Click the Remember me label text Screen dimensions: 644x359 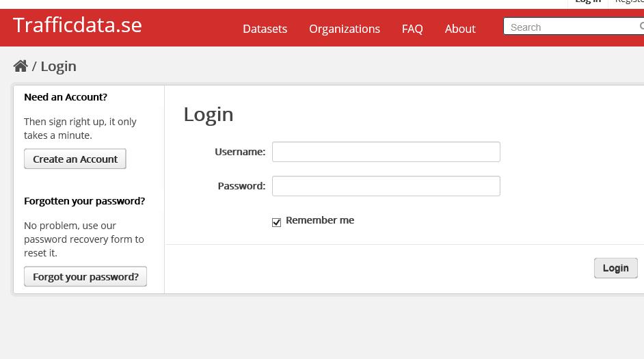tap(320, 221)
